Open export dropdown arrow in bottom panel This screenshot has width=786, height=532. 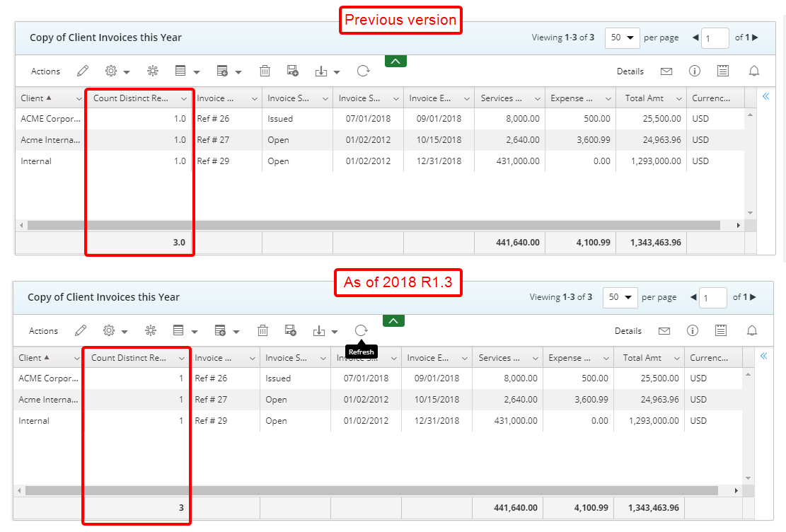pyautogui.click(x=335, y=331)
